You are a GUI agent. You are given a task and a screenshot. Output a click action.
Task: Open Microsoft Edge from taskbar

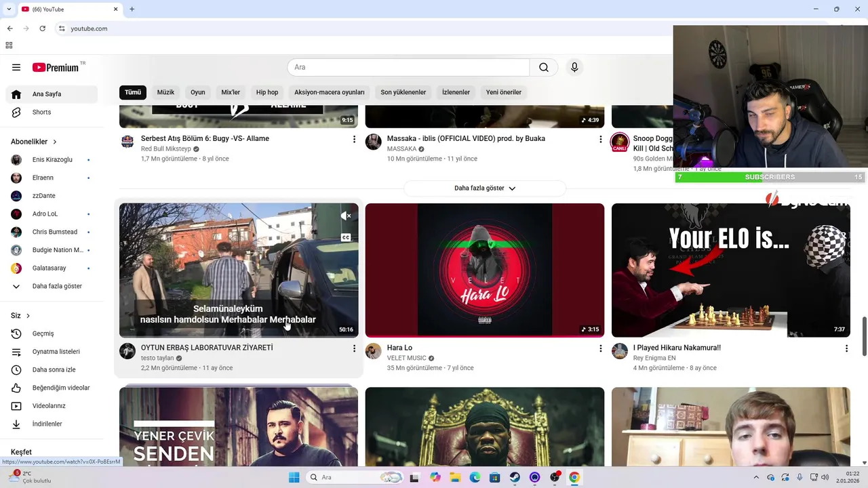[475, 477]
